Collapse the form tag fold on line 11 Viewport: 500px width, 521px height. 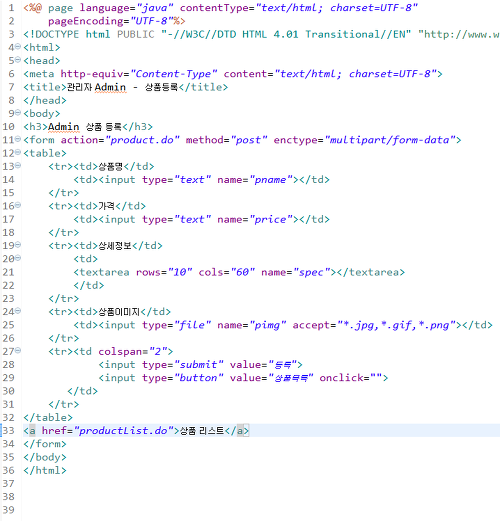[18, 139]
